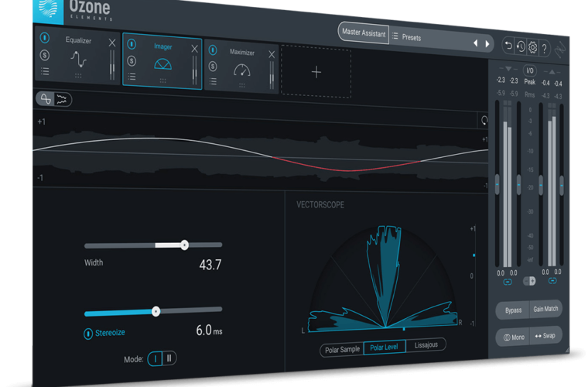Load the next preset with the right arrow
This screenshot has width=588, height=387.
click(487, 44)
